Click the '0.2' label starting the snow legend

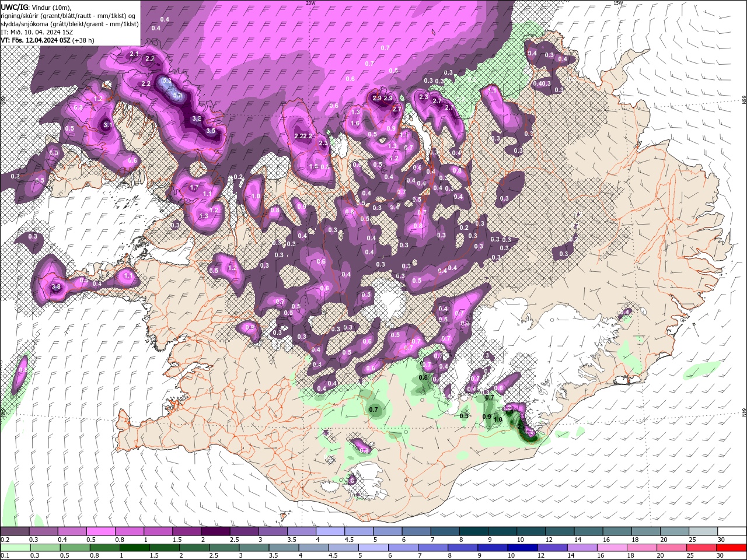coord(5,540)
